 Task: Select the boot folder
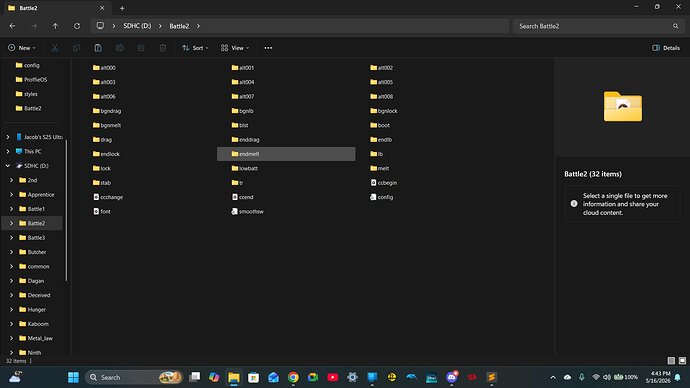(380, 125)
